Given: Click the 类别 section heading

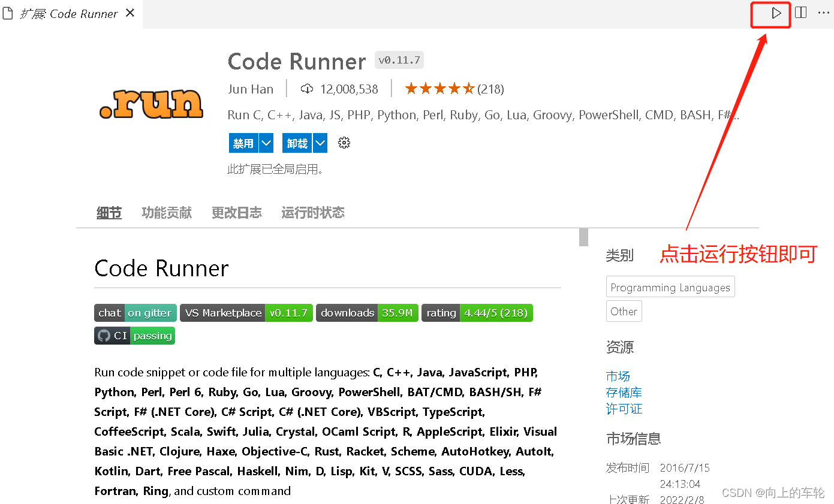Looking at the screenshot, I should 620,255.
